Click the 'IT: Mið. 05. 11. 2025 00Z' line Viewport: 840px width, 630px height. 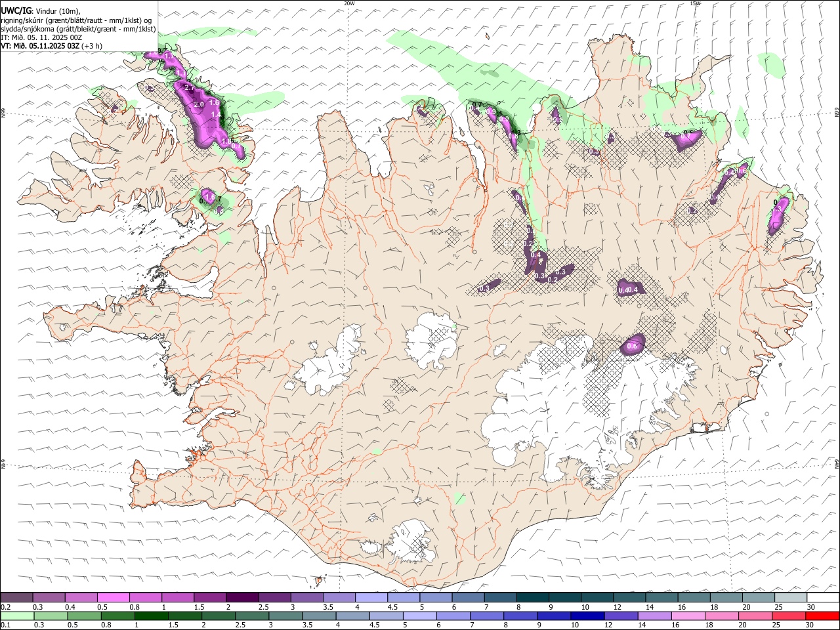click(41, 37)
